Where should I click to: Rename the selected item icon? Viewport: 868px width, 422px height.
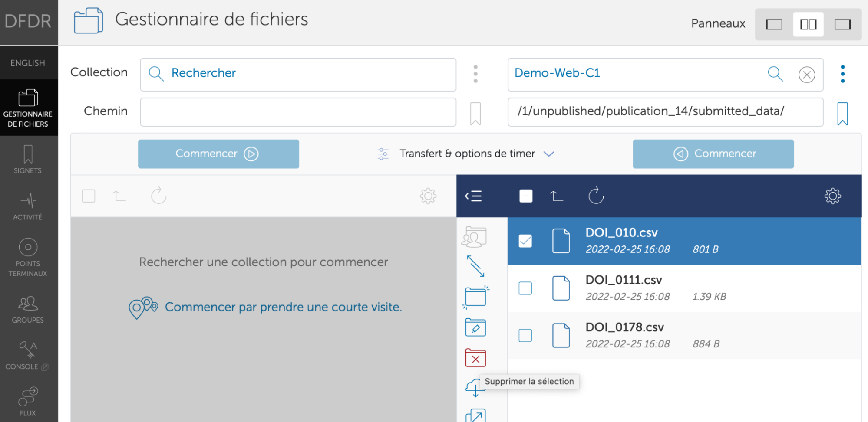[475, 327]
